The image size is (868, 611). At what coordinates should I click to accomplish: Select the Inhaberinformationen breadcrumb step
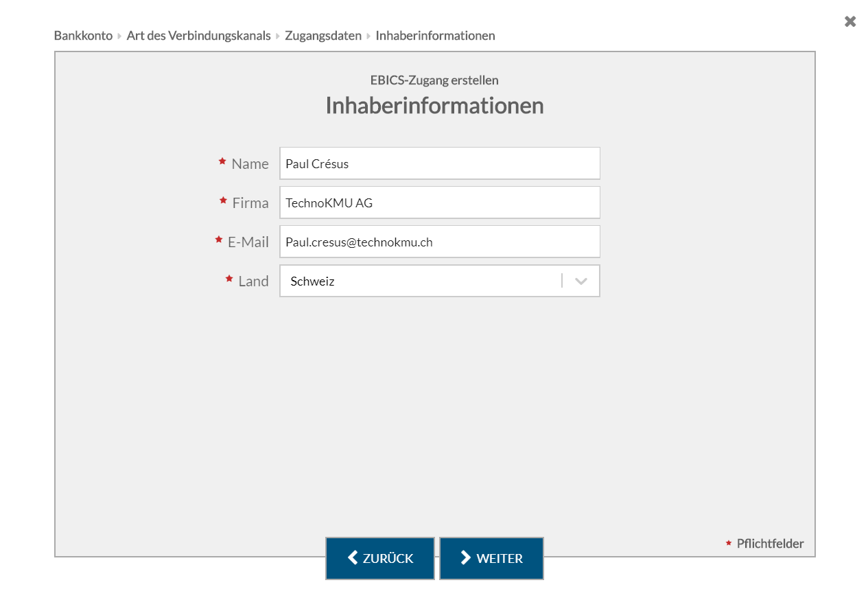coord(435,35)
